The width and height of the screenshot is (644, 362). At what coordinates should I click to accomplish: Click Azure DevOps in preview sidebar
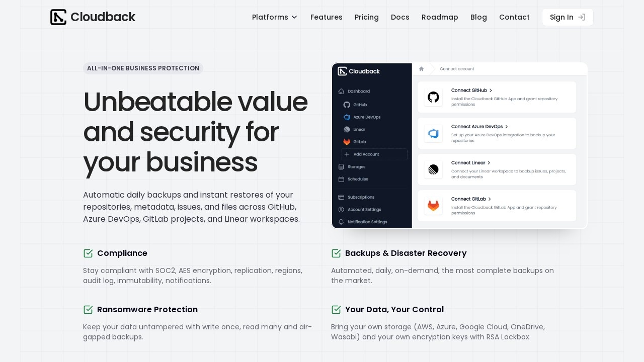coord(367,117)
